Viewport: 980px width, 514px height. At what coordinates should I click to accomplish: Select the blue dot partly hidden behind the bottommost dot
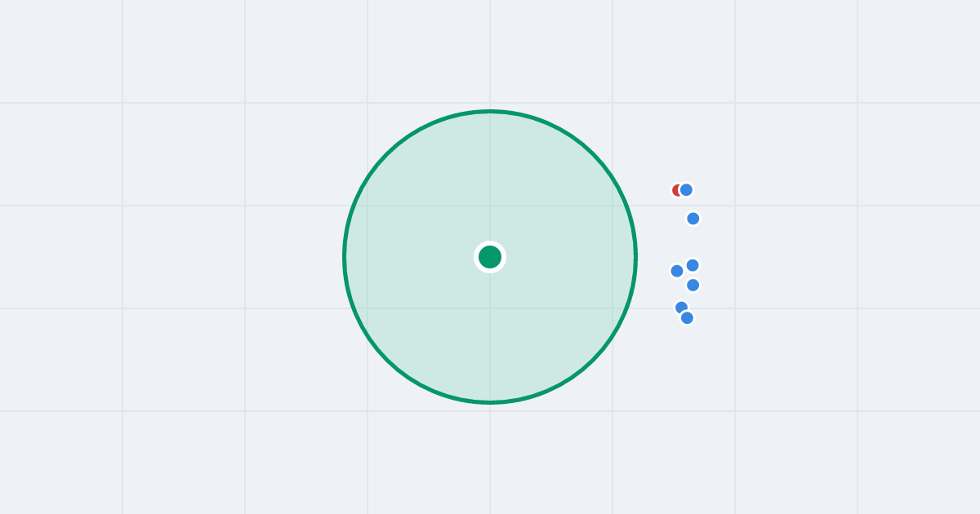[680, 306]
